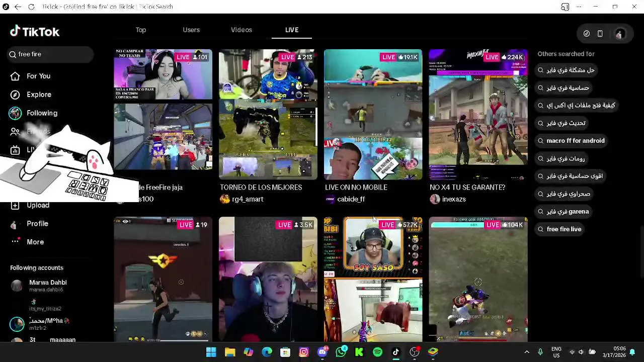644x362 pixels.
Task: Click the microphone tray icon
Action: 540,352
